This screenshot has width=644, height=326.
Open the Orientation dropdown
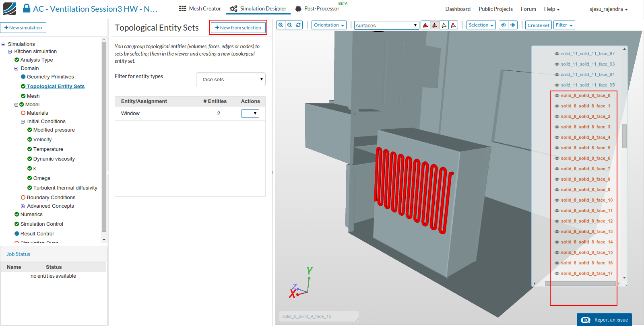[329, 25]
